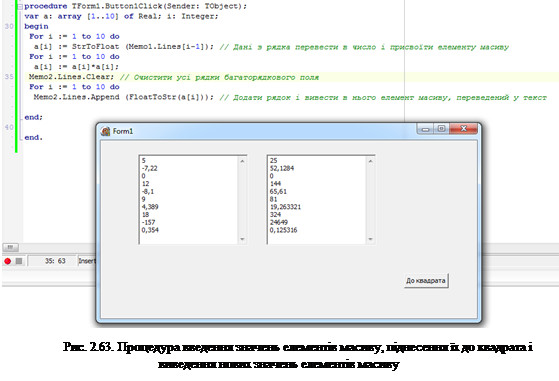Image resolution: width=559 pixels, height=381 pixels.
Task: Click the up arrow of the right memo scrollbar
Action: pyautogui.click(x=370, y=161)
